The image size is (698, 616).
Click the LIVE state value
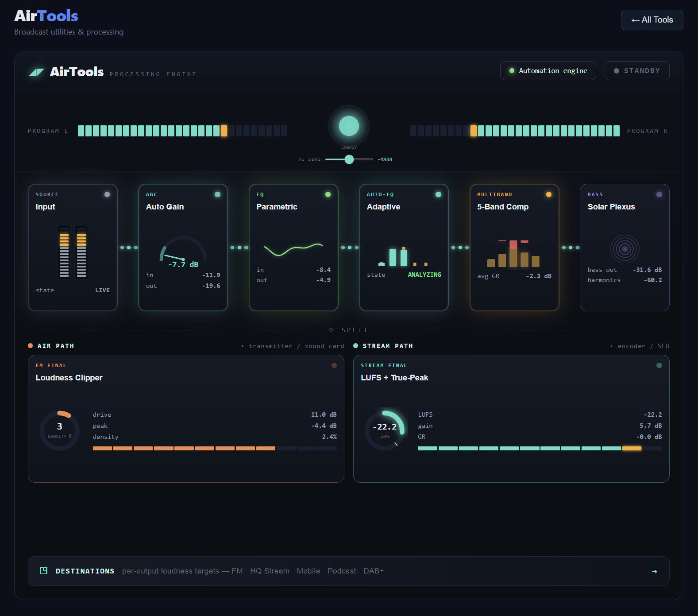(x=102, y=291)
